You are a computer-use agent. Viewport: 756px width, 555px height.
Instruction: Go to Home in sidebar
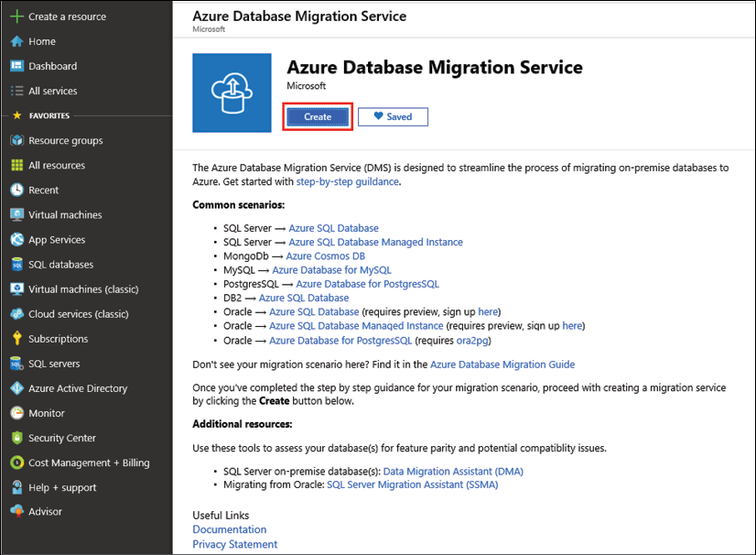42,41
